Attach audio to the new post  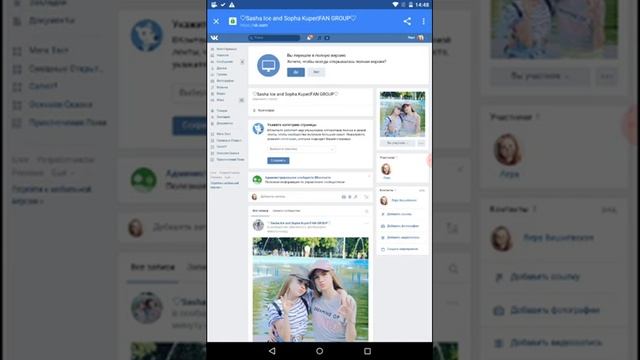tap(356, 197)
